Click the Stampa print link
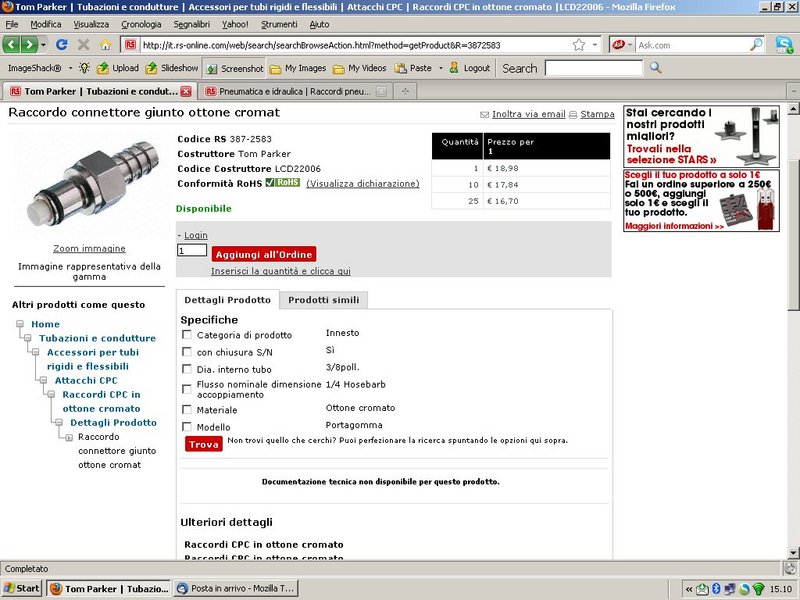 click(597, 114)
